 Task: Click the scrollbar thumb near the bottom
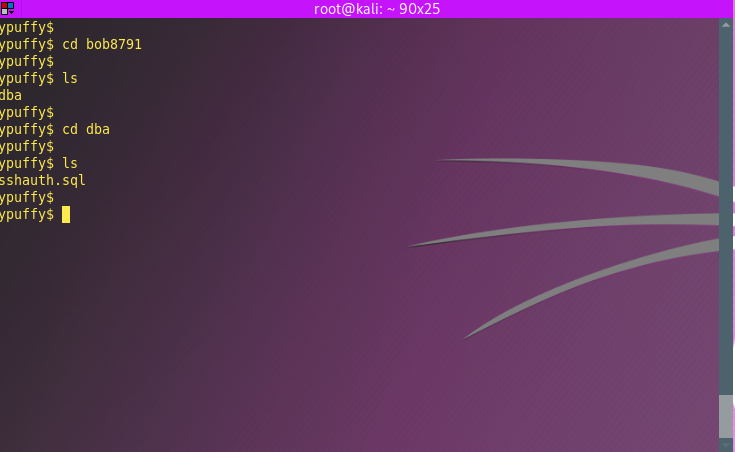(726, 416)
